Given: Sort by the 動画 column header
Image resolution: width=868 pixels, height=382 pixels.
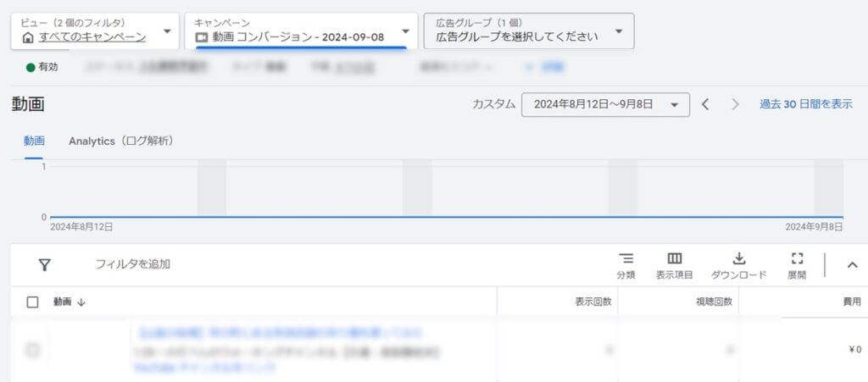Looking at the screenshot, I should [70, 302].
